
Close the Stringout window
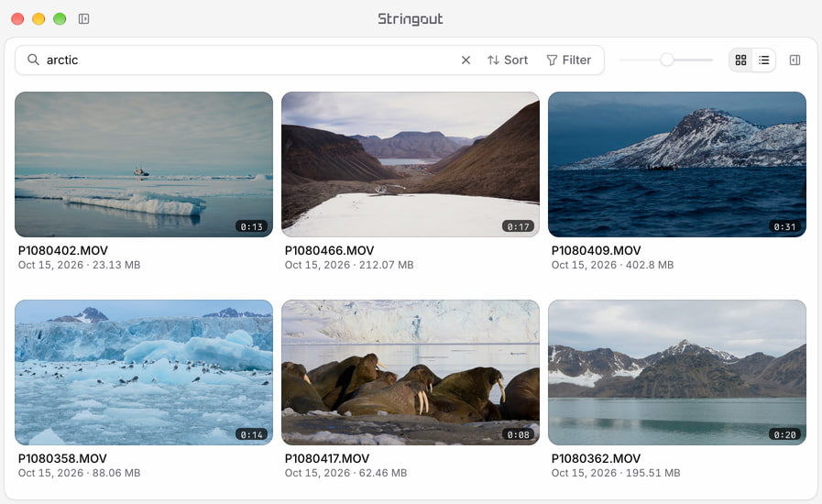[x=17, y=19]
